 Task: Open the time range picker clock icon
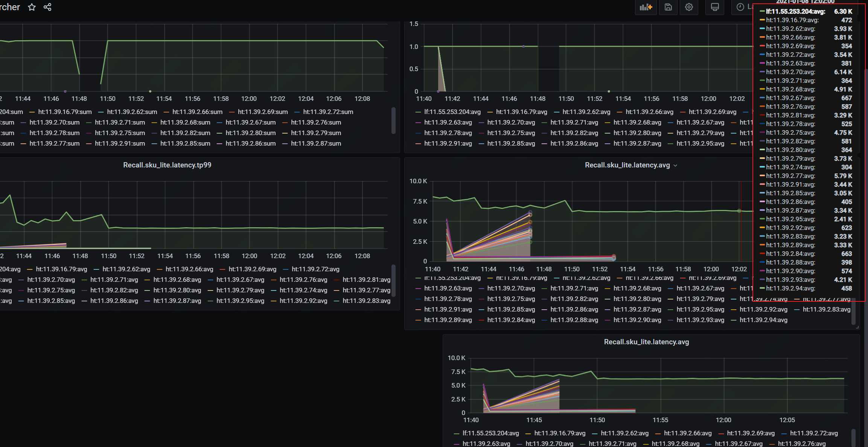click(740, 7)
